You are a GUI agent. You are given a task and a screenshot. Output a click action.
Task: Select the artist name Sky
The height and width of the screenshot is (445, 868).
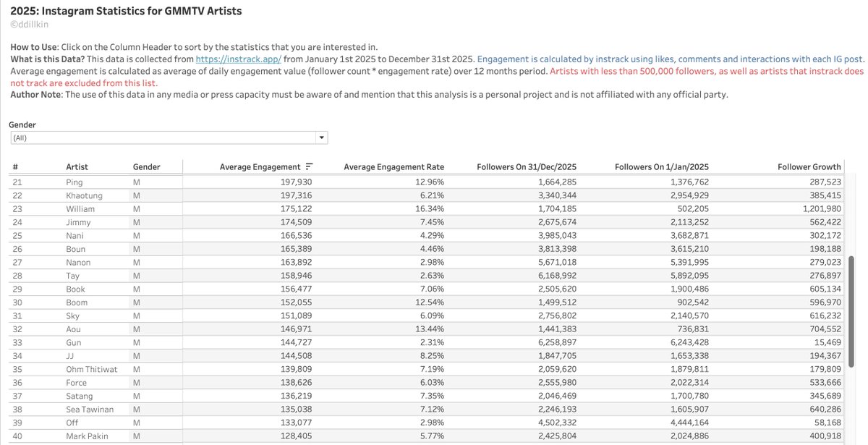click(x=73, y=315)
